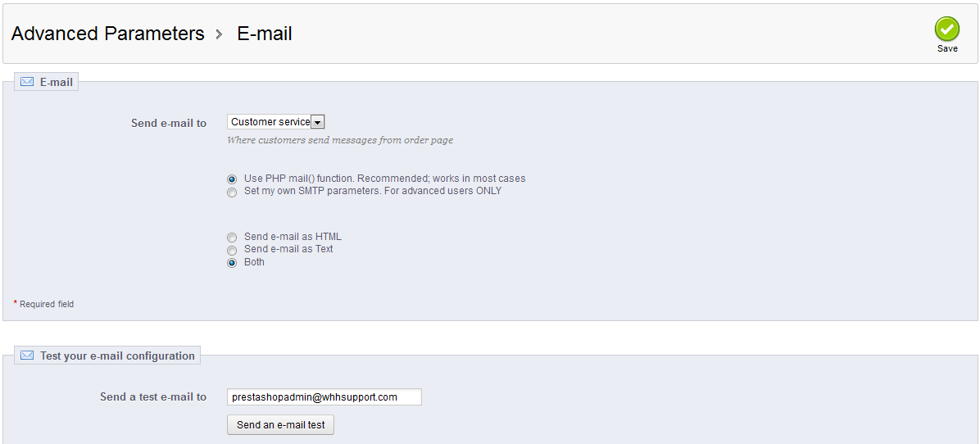Click the Required field note
Image resolution: width=980 pixels, height=444 pixels.
click(x=47, y=304)
